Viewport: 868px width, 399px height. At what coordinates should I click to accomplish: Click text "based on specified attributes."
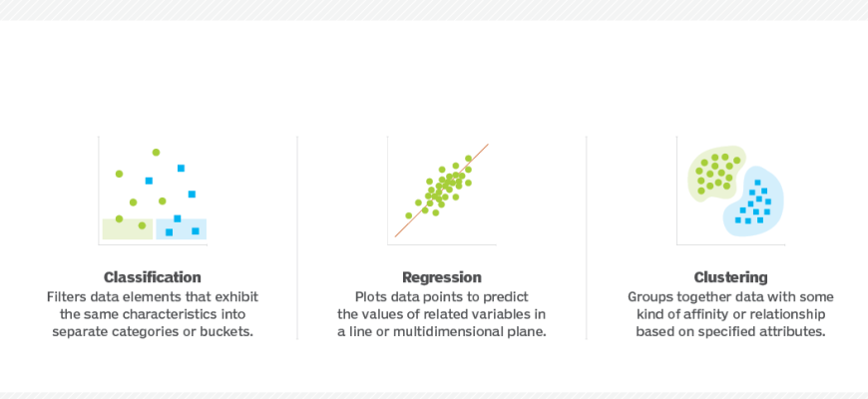730,331
